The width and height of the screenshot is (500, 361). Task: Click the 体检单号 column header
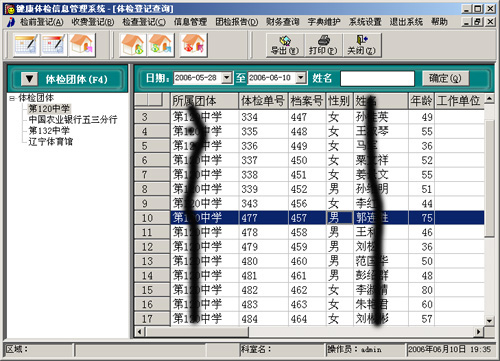click(263, 101)
